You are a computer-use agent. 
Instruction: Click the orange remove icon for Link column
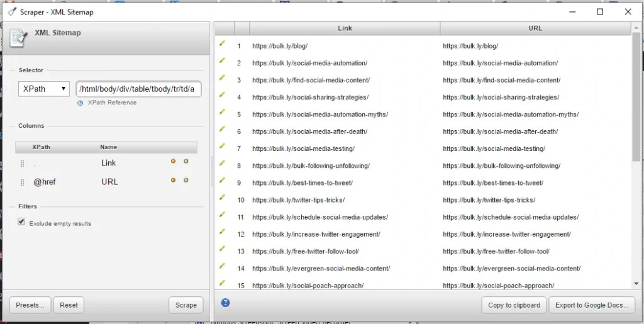click(x=174, y=162)
